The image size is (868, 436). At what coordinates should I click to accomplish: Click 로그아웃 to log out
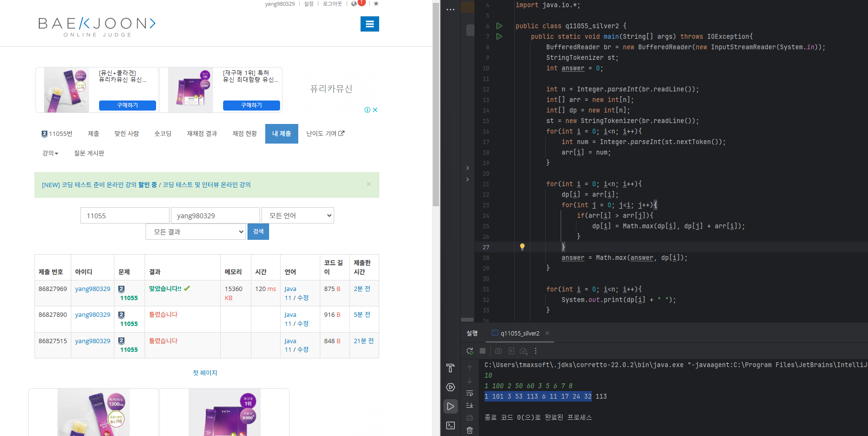pos(332,4)
